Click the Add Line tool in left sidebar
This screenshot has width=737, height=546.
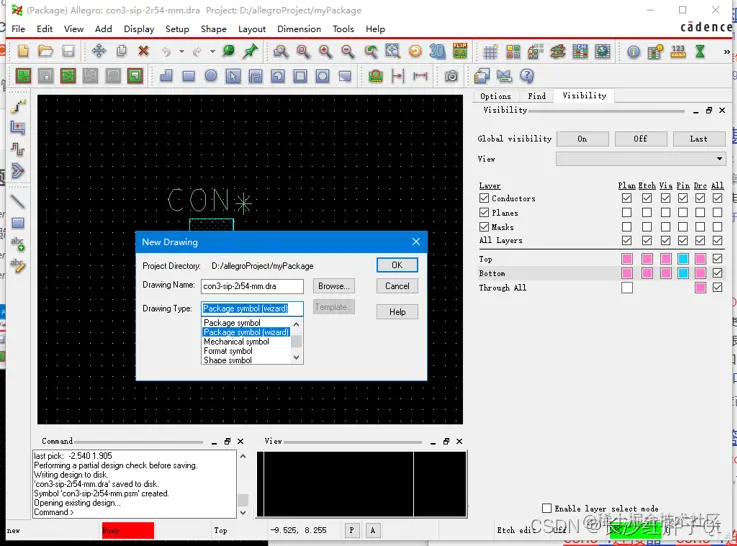[x=17, y=202]
